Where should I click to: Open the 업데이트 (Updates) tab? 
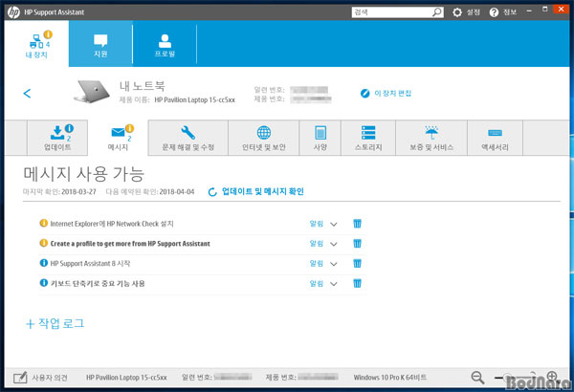(57, 138)
